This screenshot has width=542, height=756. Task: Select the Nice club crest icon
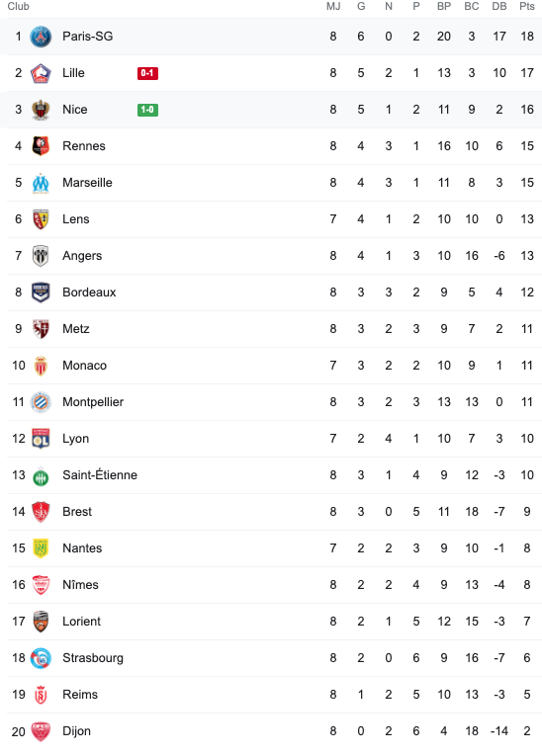[41, 110]
